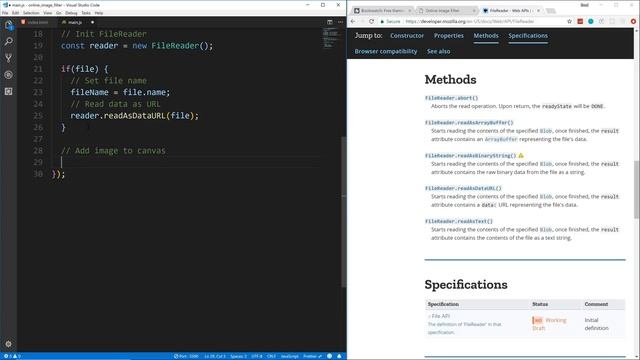Open the Go menu
The image size is (640, 360).
coord(58,13)
